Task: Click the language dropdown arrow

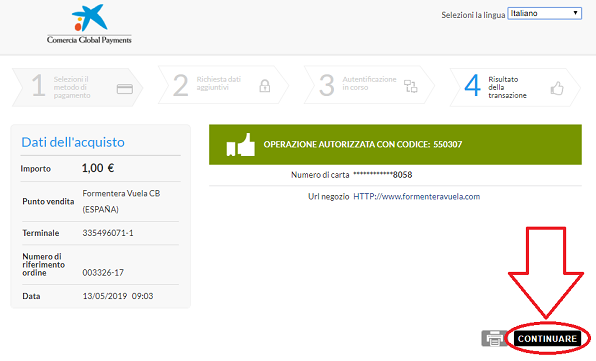Action: [575, 13]
